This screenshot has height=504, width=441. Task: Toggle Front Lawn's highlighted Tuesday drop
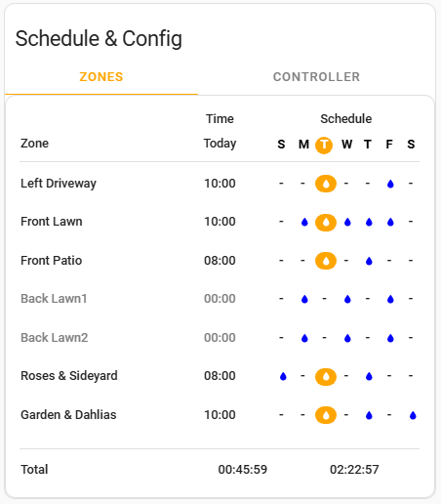point(326,223)
